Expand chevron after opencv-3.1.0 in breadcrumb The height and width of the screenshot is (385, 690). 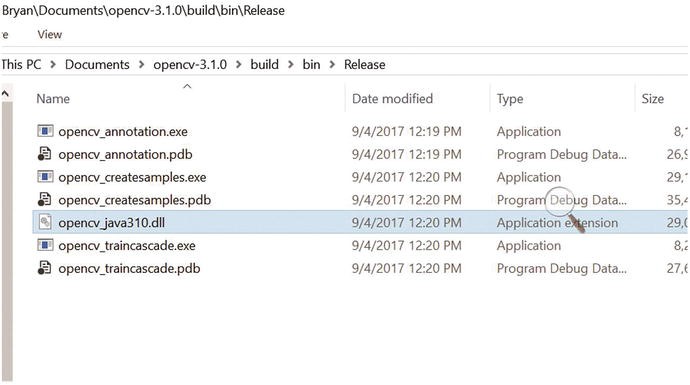click(239, 65)
